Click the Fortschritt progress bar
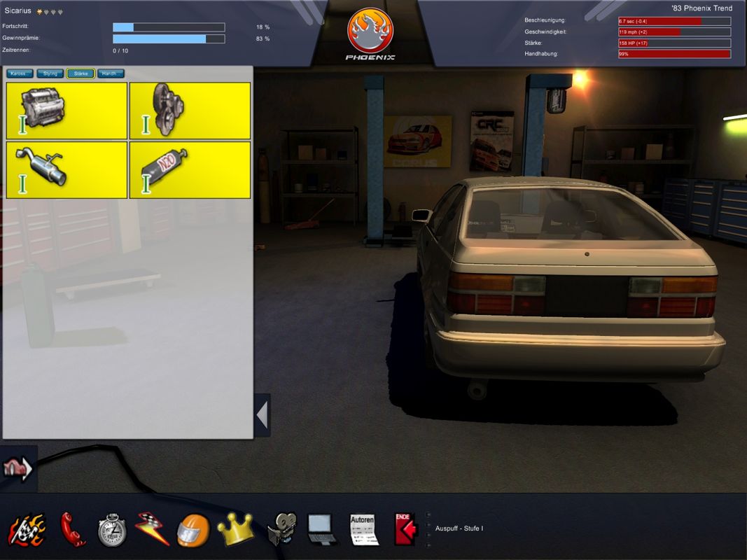Screen dimensions: 747x560 pyautogui.click(x=168, y=27)
